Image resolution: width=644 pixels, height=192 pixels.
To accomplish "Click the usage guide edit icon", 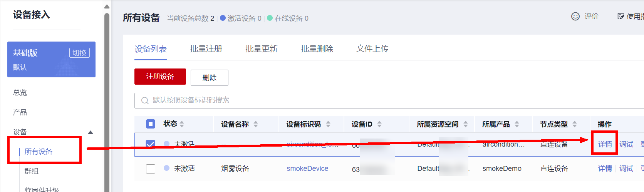I will click(621, 16).
